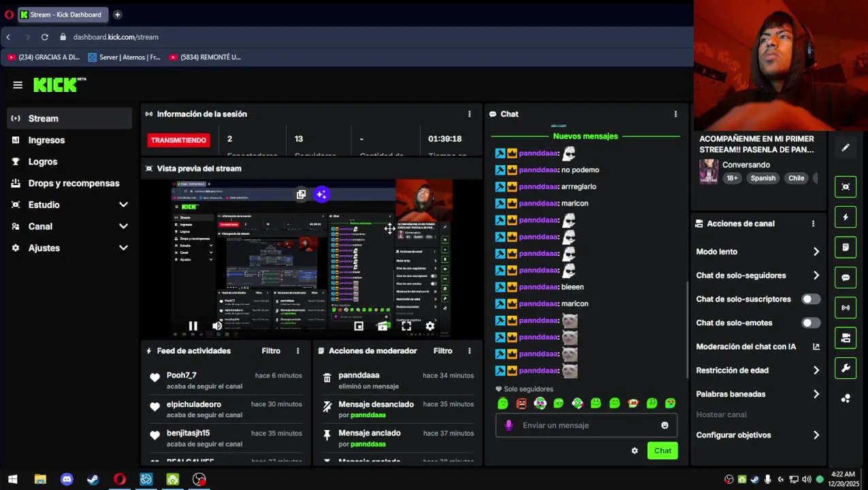Click the Chile tag
The height and width of the screenshot is (490, 868).
796,178
